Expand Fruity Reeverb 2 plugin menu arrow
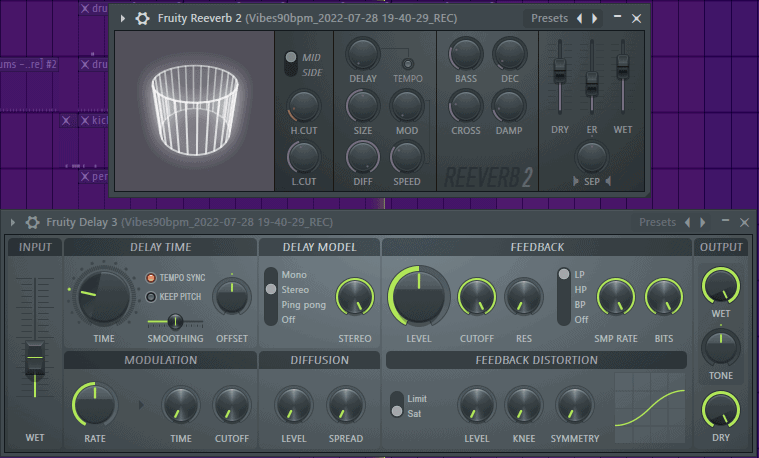 coord(123,18)
